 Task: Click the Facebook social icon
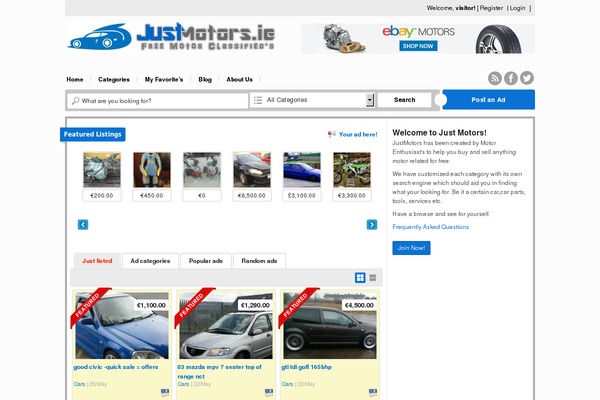(511, 79)
